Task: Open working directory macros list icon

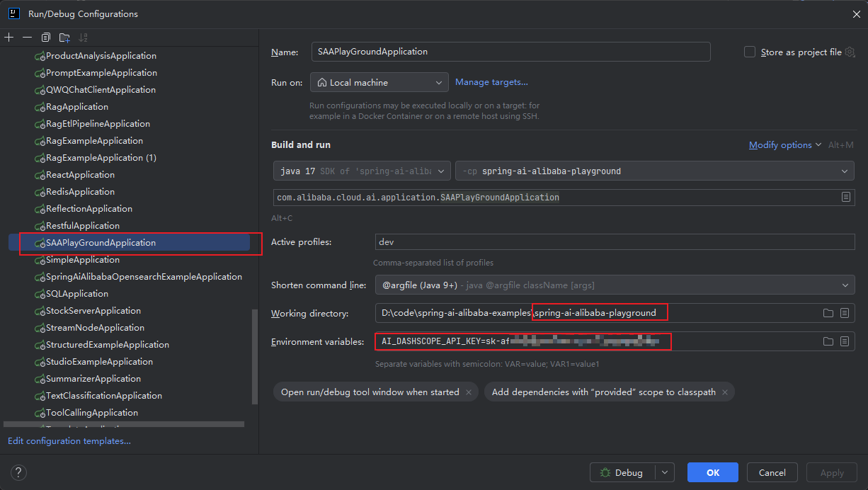Action: coord(845,313)
